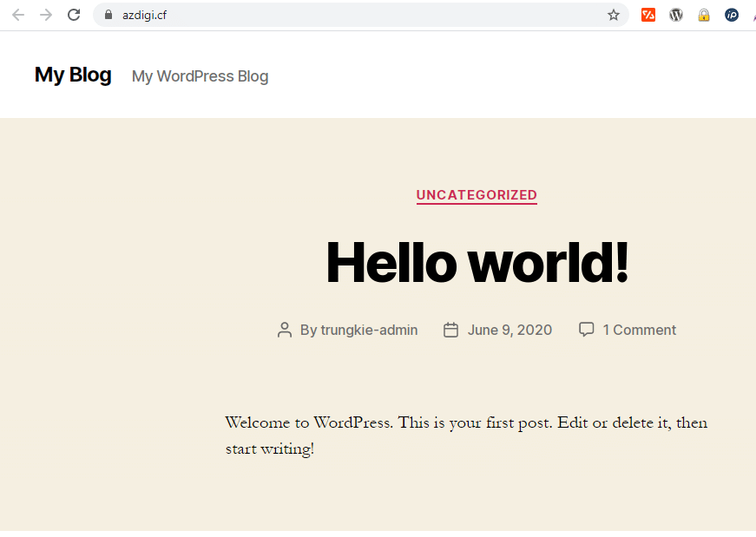Open the Hello world! post title
756x537 pixels.
tap(477, 263)
